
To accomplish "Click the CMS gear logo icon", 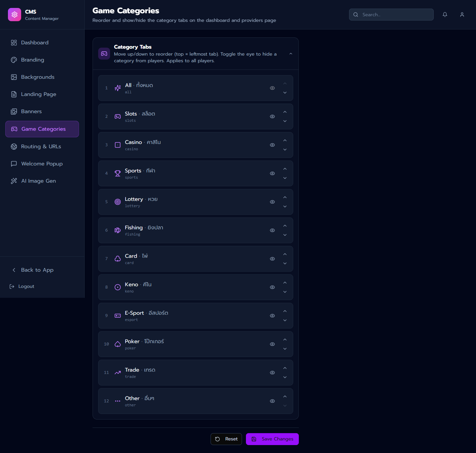I will (x=15, y=15).
